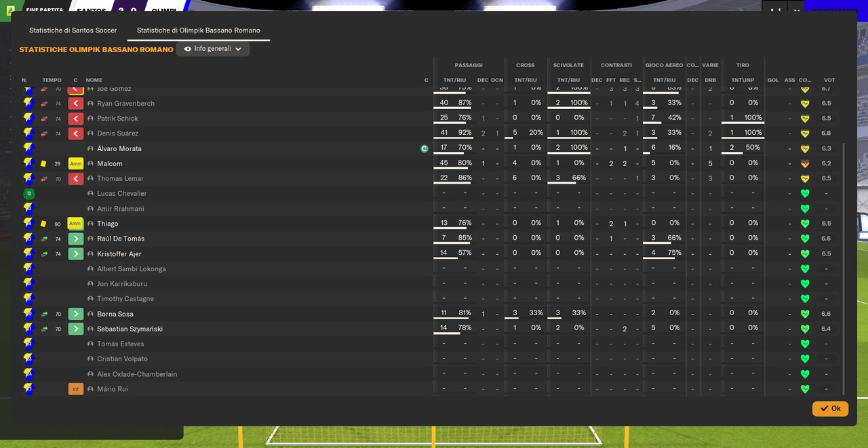Sort by the NOME column header

pyautogui.click(x=94, y=80)
